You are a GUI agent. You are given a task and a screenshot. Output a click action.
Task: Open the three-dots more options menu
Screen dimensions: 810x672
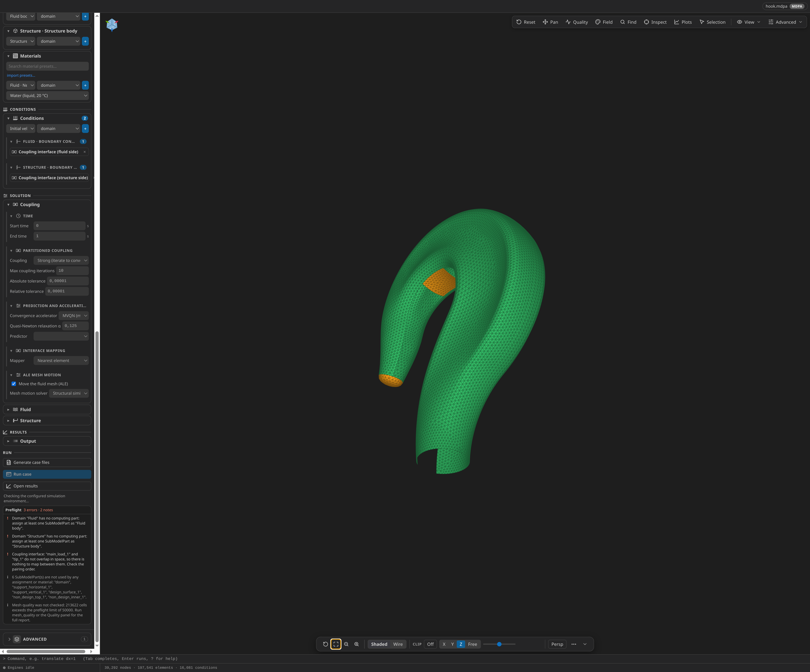coord(574,644)
